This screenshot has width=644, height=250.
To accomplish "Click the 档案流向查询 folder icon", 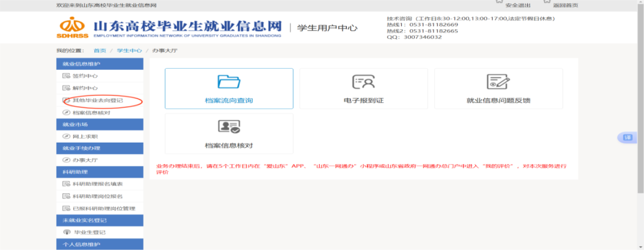I will pyautogui.click(x=228, y=82).
